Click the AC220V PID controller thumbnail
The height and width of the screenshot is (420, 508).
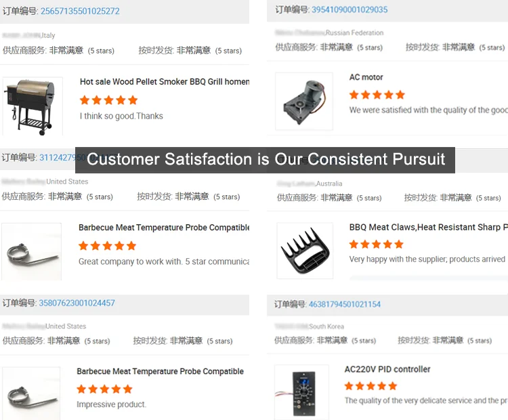[302, 392]
